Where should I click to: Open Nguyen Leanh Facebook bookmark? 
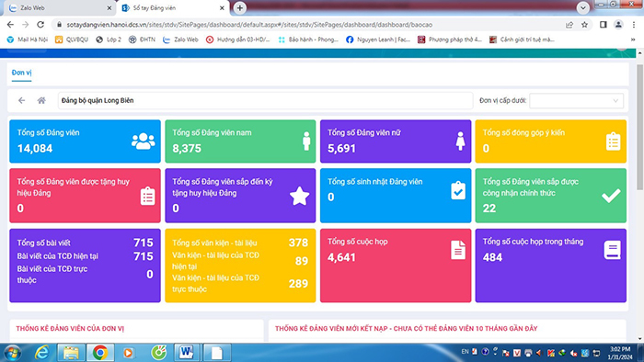coord(378,40)
